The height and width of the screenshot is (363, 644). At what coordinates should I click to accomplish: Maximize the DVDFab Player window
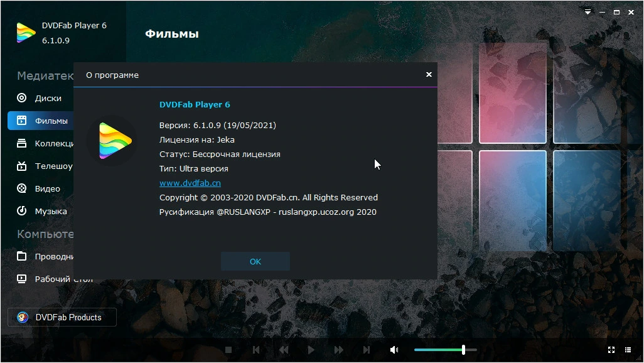[616, 13]
